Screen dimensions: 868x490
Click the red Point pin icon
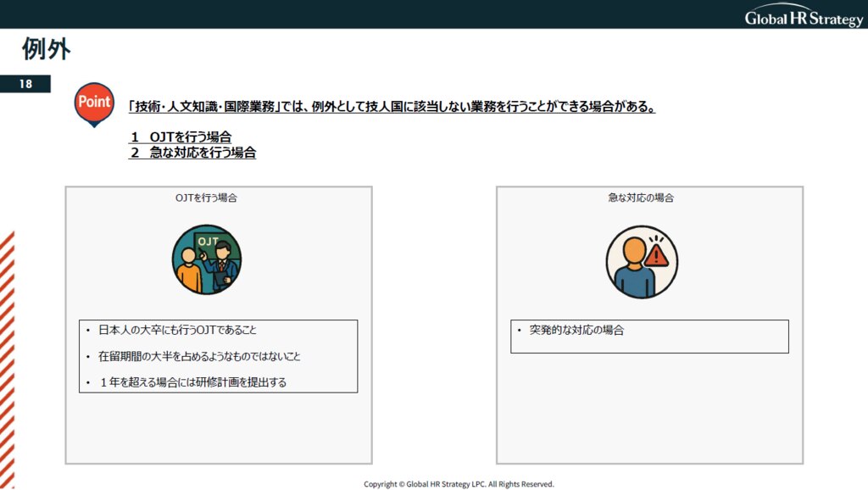tap(93, 103)
